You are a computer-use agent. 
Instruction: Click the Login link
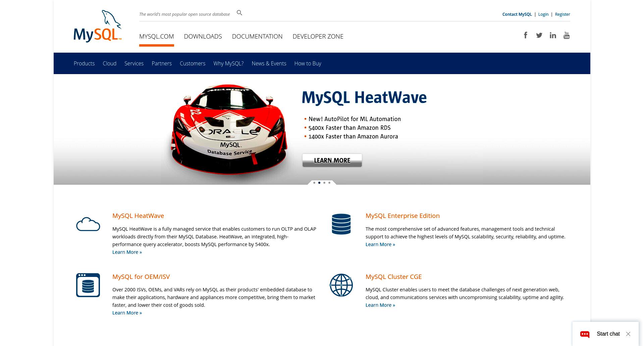pos(543,14)
